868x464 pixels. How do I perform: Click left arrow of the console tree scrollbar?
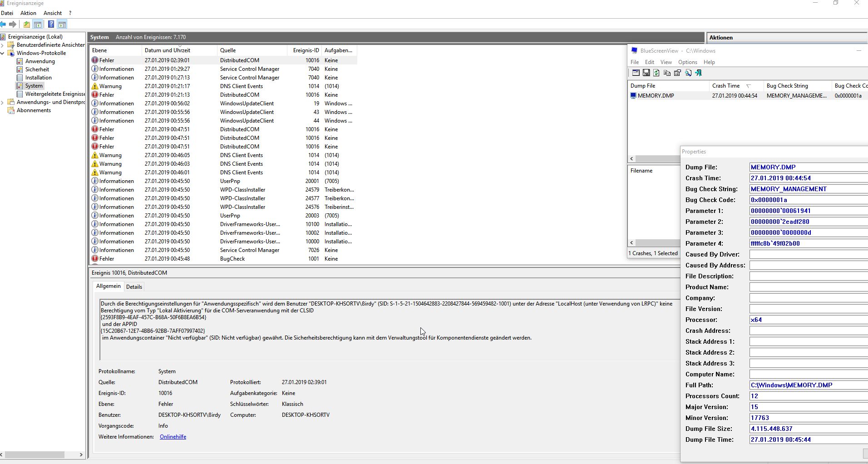pos(2,454)
